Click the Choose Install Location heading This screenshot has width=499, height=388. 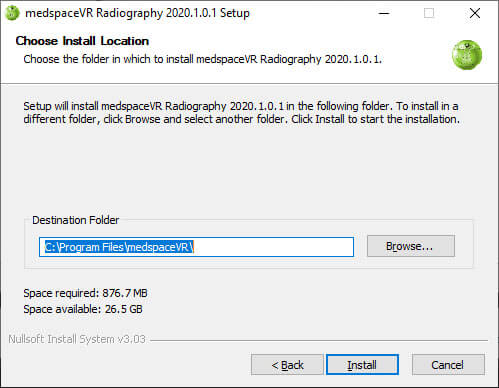pyautogui.click(x=82, y=41)
